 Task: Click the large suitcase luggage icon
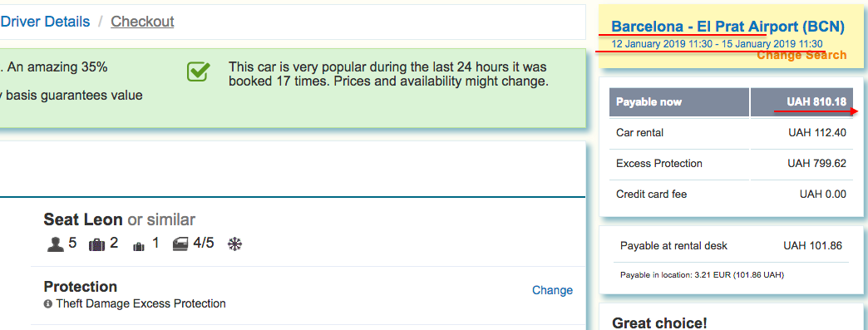[x=97, y=244]
